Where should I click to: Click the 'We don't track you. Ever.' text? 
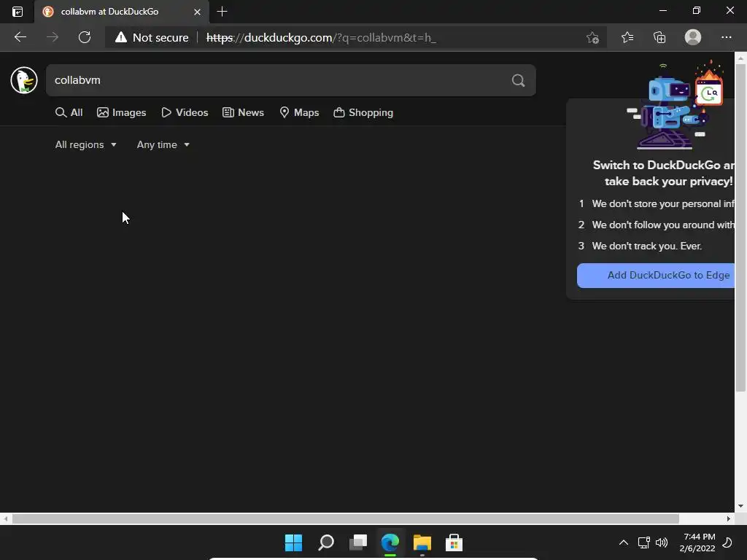point(646,246)
